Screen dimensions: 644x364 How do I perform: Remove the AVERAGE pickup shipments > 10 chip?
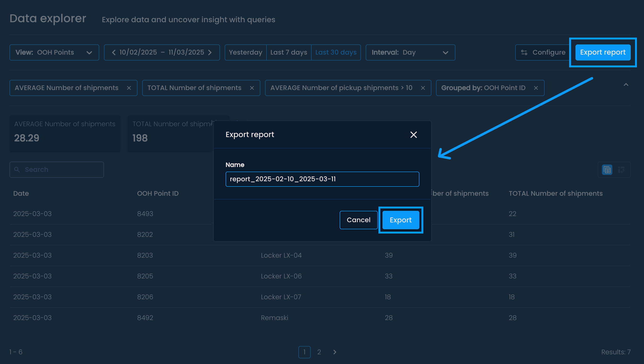(x=423, y=88)
